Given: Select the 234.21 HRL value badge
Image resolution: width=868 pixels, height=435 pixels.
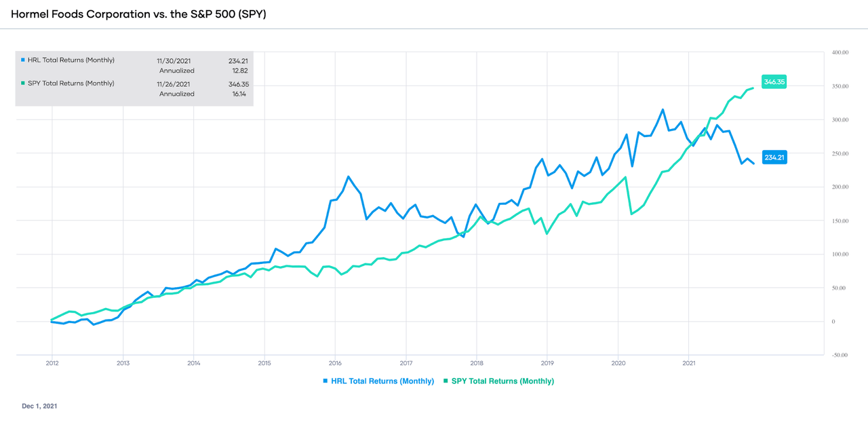Looking at the screenshot, I should (x=774, y=157).
